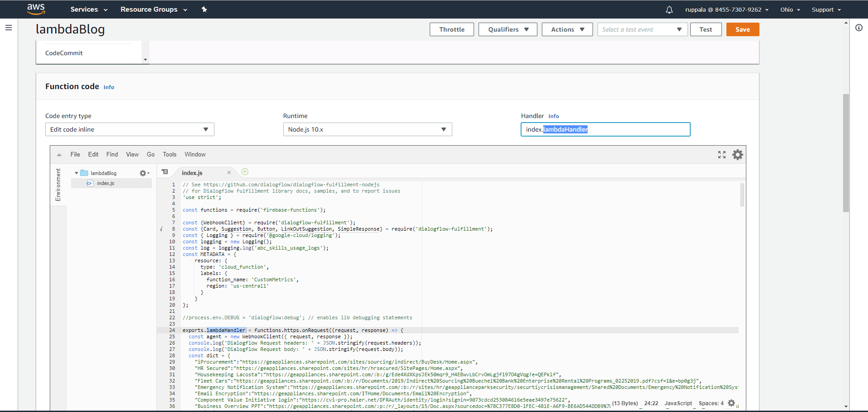The width and height of the screenshot is (868, 412).
Task: Open the Actions dropdown
Action: pyautogui.click(x=567, y=29)
